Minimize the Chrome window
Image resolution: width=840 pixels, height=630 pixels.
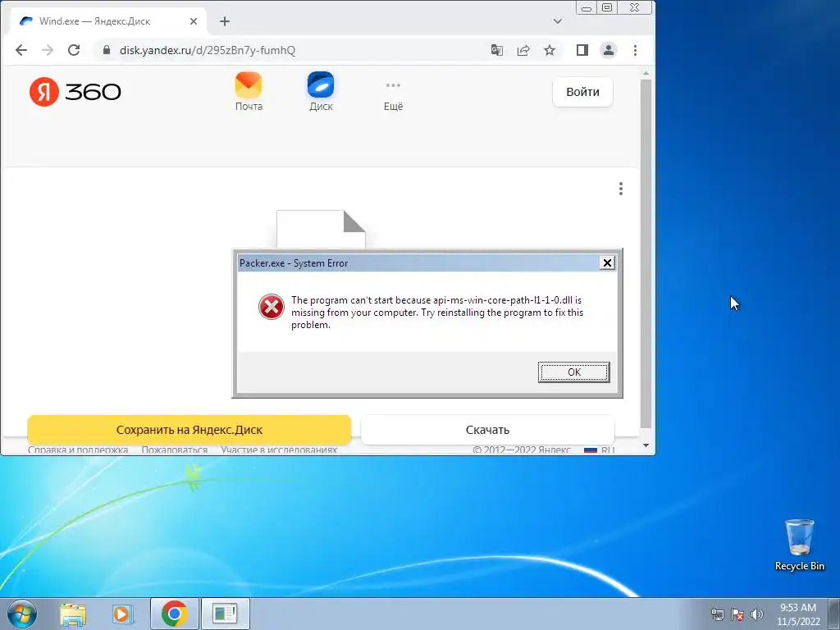click(x=587, y=8)
